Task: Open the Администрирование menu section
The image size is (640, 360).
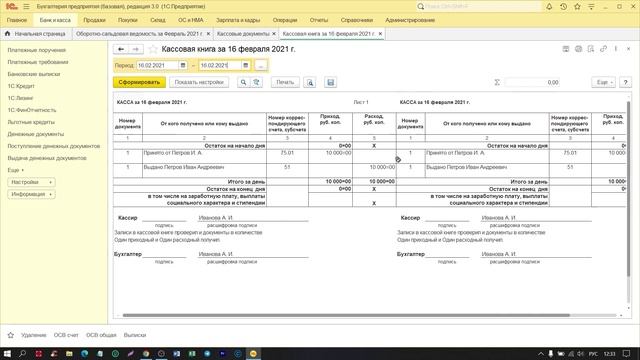Action: tap(410, 20)
